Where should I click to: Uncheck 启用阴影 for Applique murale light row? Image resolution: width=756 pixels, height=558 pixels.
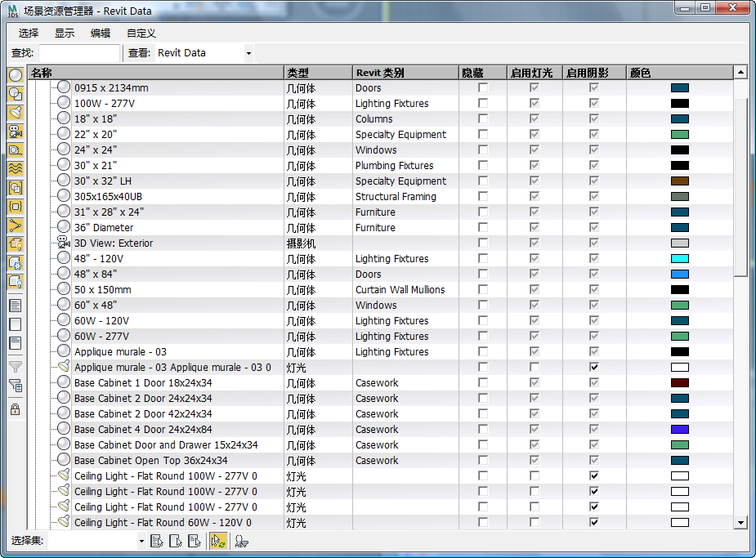tap(594, 367)
